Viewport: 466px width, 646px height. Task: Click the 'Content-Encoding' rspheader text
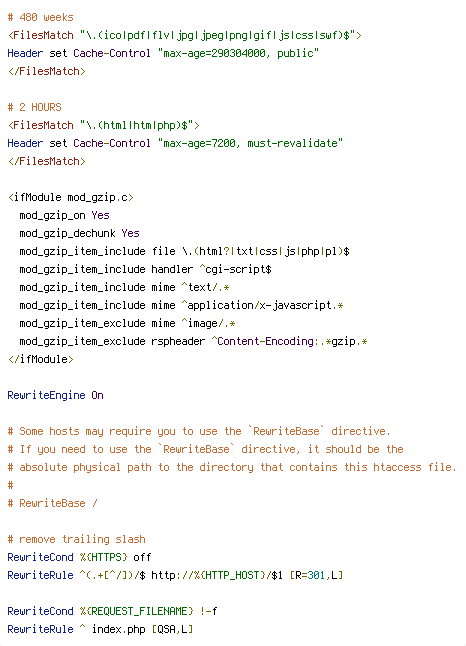[x=265, y=342]
